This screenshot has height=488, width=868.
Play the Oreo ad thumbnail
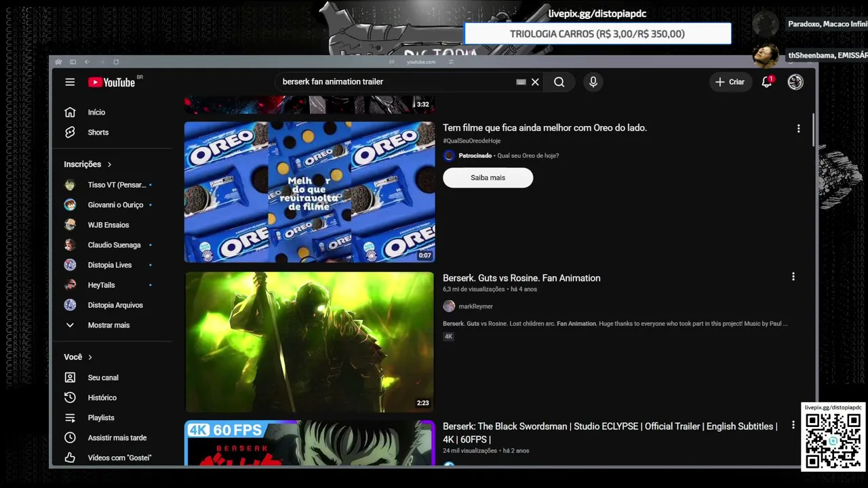[309, 192]
